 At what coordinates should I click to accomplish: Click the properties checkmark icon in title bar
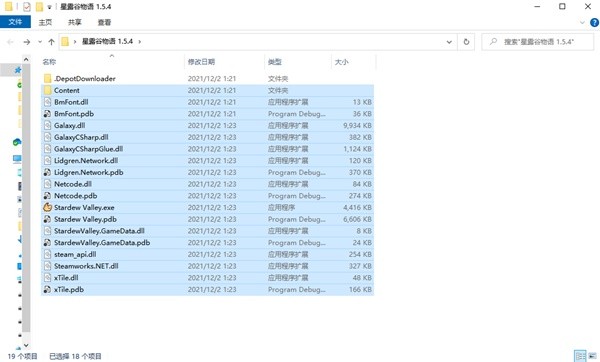[x=26, y=7]
